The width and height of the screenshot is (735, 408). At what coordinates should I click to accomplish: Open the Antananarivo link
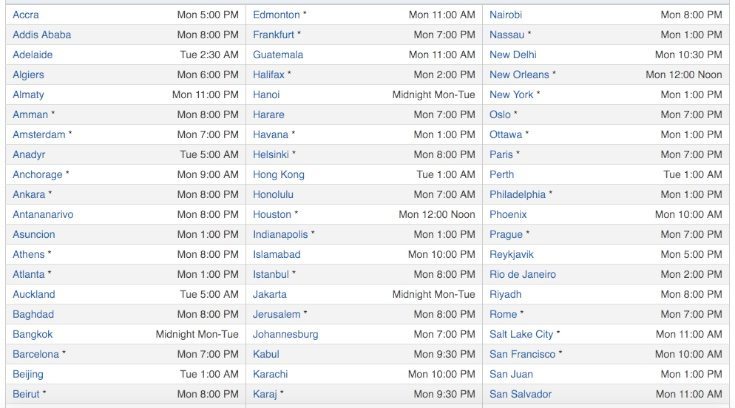pos(43,214)
